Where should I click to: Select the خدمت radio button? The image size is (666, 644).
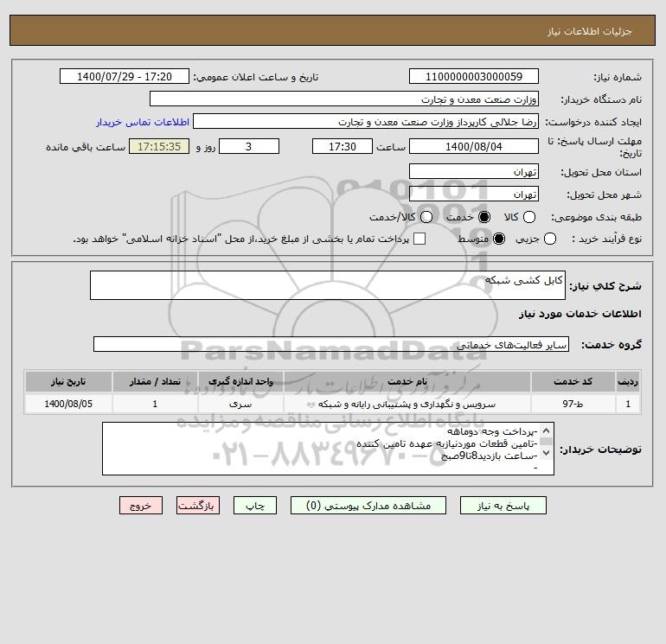click(x=483, y=217)
